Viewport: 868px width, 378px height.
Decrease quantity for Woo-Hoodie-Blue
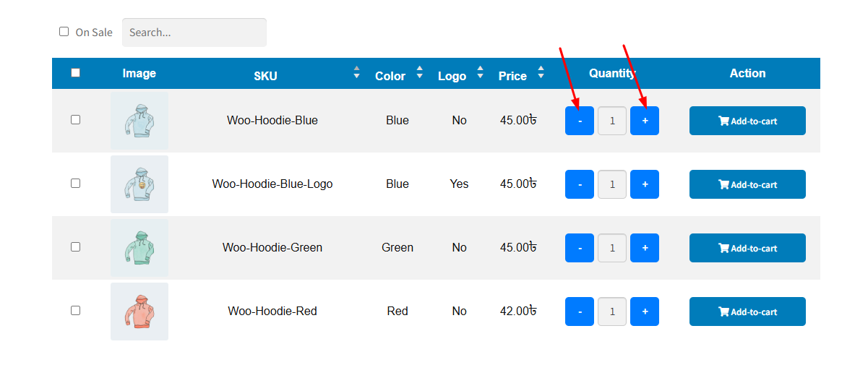[579, 121]
